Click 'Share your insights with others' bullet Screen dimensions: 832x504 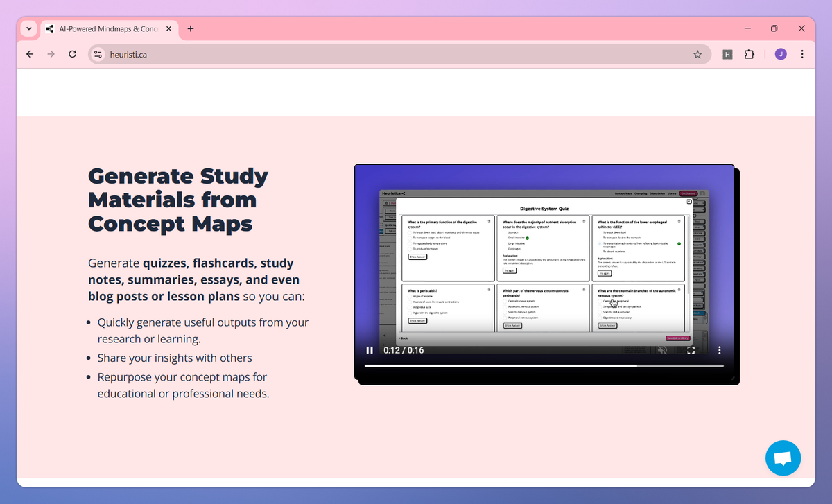click(x=175, y=358)
